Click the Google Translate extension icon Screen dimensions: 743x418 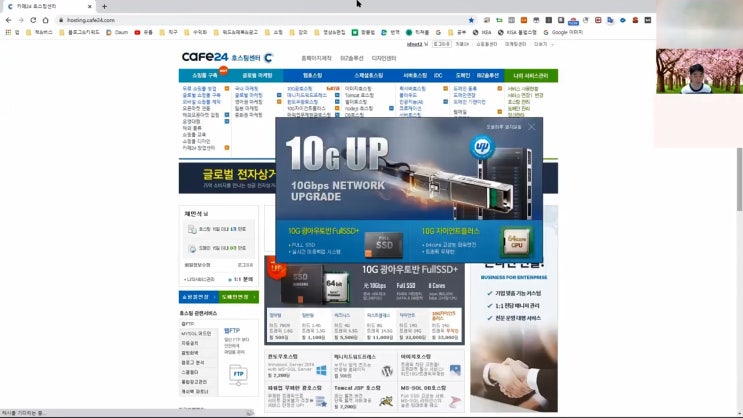(610, 20)
